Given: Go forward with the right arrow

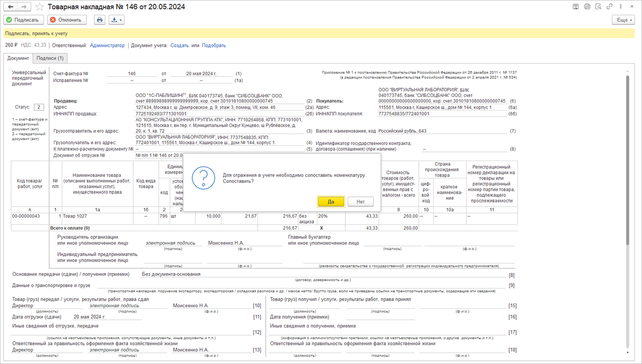Looking at the screenshot, I should tap(24, 6).
